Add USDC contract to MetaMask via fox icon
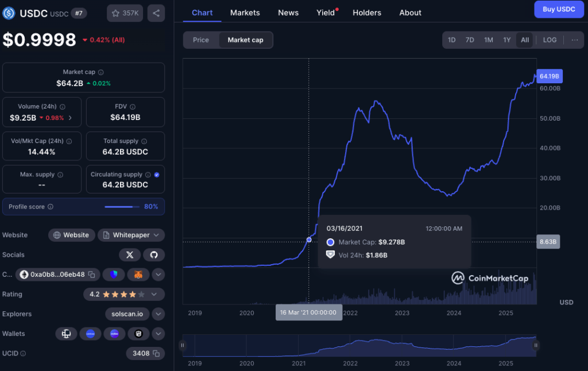This screenshot has width=588, height=371. tap(138, 275)
